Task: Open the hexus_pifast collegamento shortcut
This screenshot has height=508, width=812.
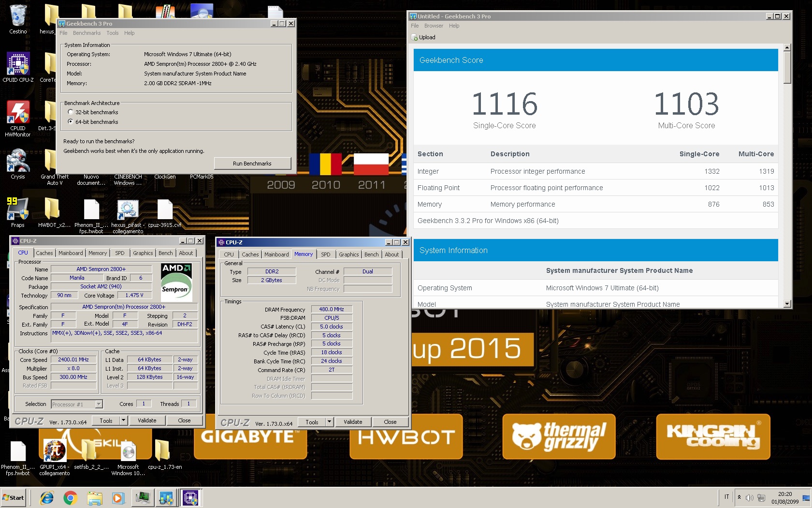Action: (x=128, y=216)
